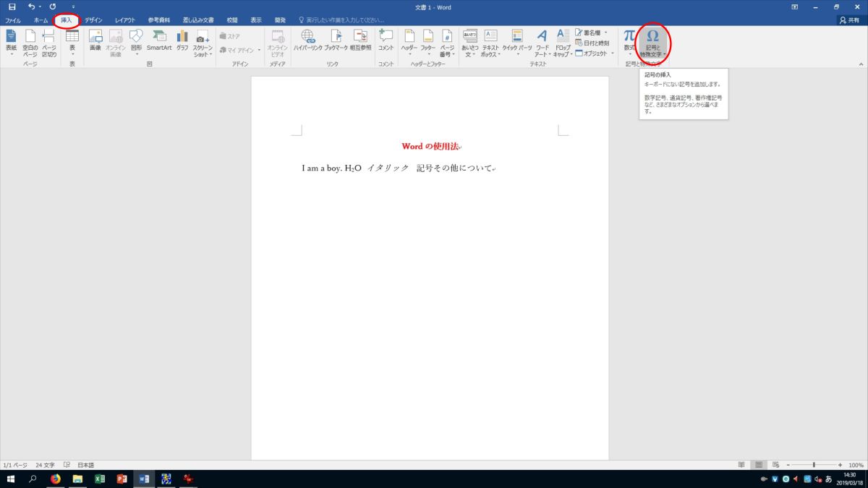Open the footer (フッター) menu
The width and height of the screenshot is (868, 488).
tap(428, 43)
